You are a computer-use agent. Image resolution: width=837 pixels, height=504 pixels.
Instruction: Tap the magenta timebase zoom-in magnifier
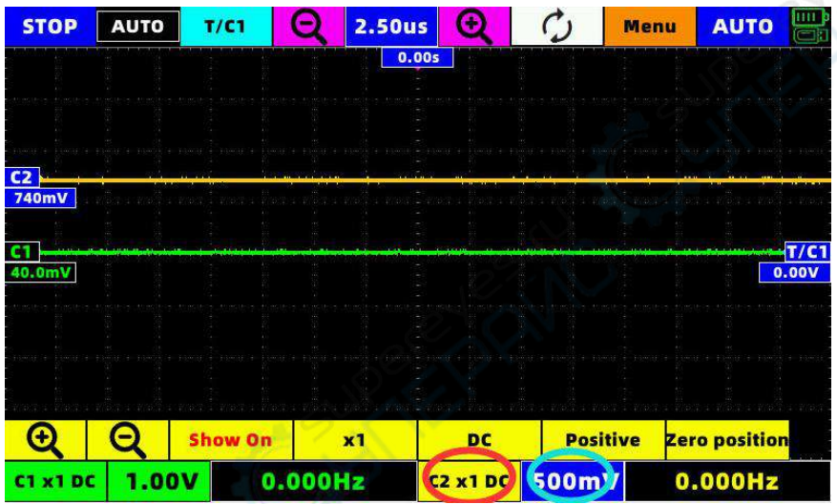(x=474, y=26)
